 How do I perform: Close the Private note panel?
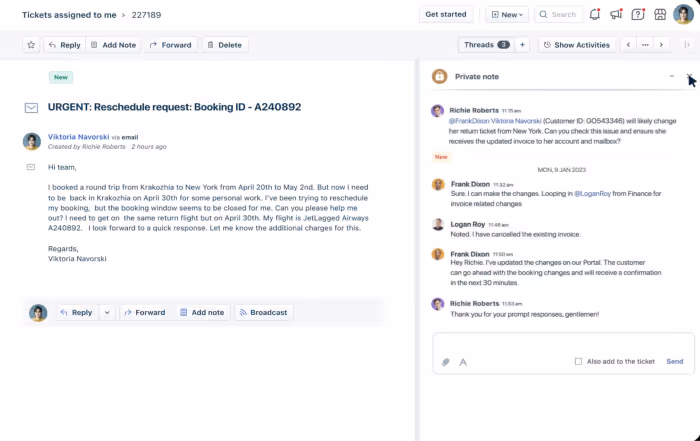689,77
